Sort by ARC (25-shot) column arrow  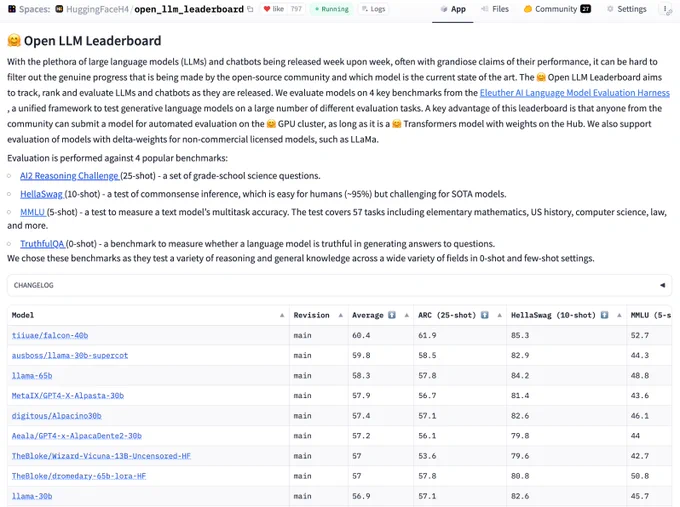(499, 315)
